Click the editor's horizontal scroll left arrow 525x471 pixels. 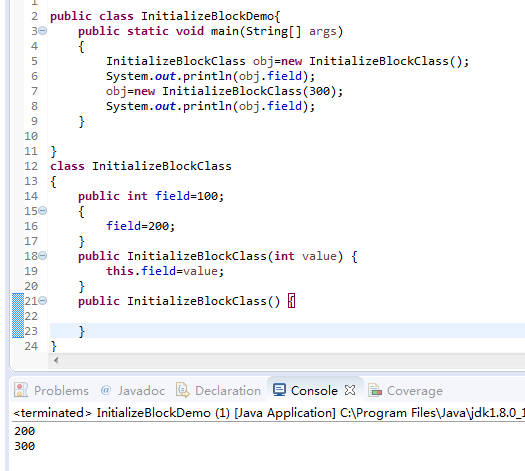click(56, 361)
